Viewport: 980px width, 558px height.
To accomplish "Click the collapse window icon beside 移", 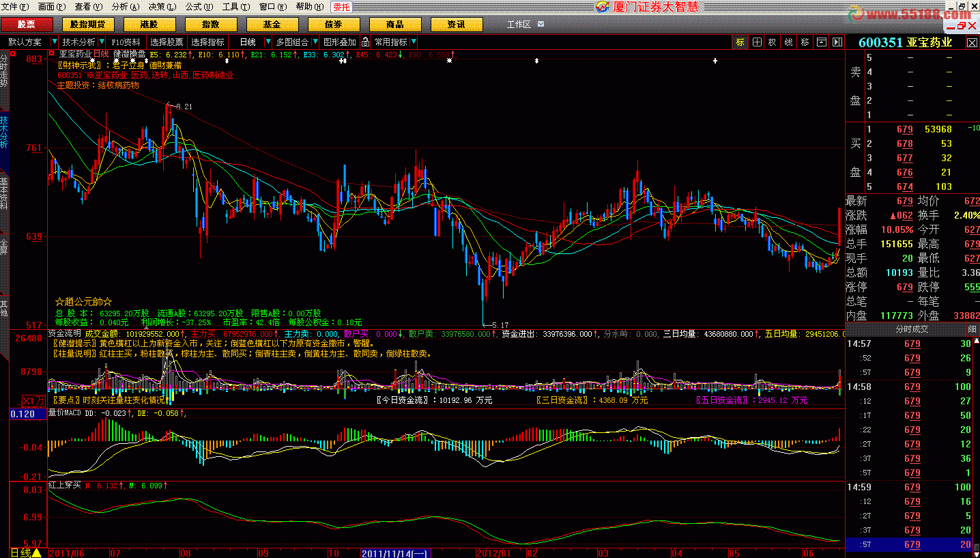I will click(x=822, y=42).
